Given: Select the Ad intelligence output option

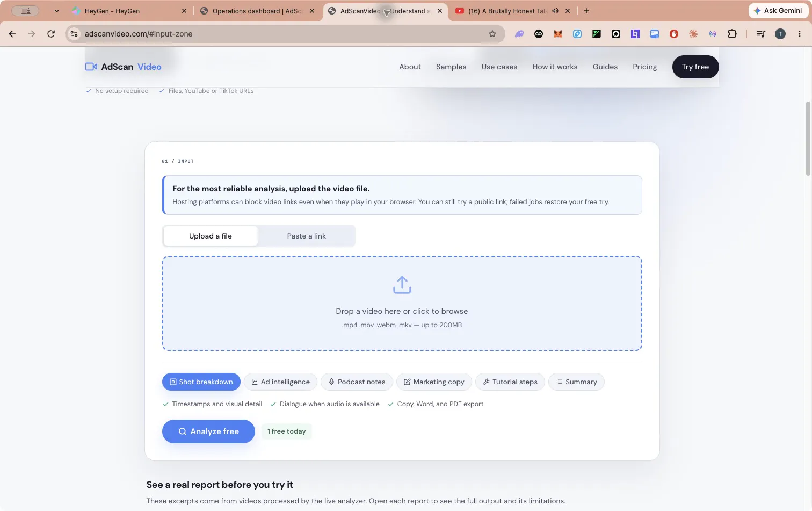Looking at the screenshot, I should click(x=280, y=382).
